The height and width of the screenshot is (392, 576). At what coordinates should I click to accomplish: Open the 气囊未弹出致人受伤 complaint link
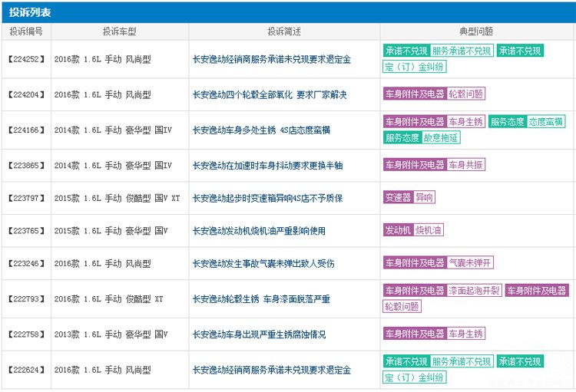pyautogui.click(x=263, y=263)
